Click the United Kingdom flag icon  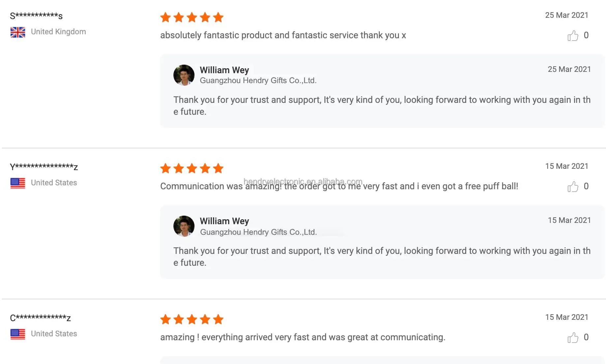tap(18, 32)
